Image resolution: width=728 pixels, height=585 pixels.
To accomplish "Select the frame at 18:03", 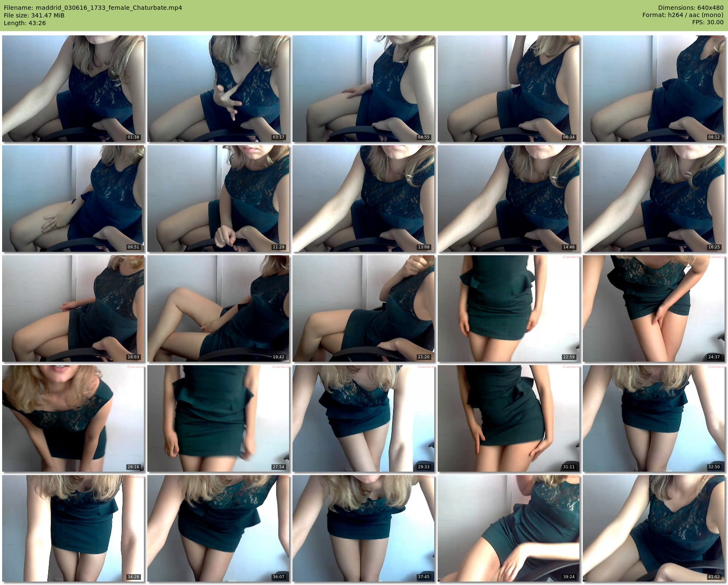I will [73, 308].
